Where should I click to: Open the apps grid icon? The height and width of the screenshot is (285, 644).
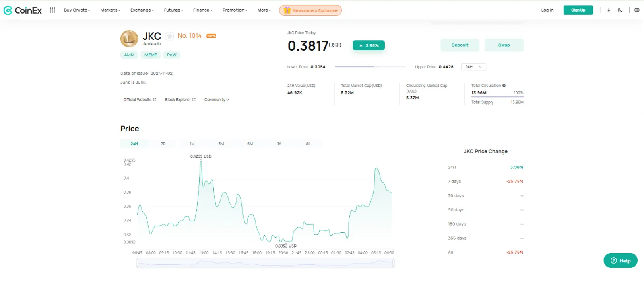coord(52,10)
